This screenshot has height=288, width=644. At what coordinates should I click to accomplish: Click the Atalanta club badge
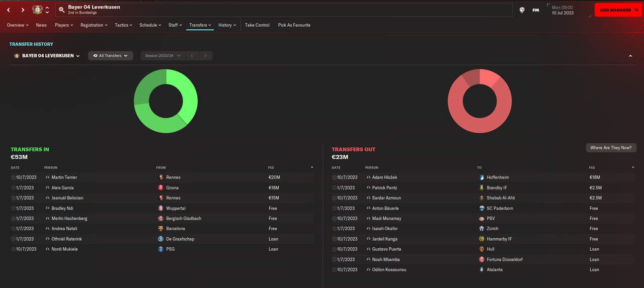pyautogui.click(x=482, y=270)
